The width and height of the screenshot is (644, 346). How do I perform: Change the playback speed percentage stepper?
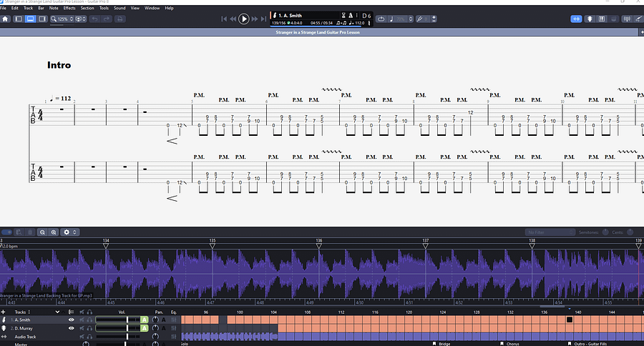click(410, 19)
